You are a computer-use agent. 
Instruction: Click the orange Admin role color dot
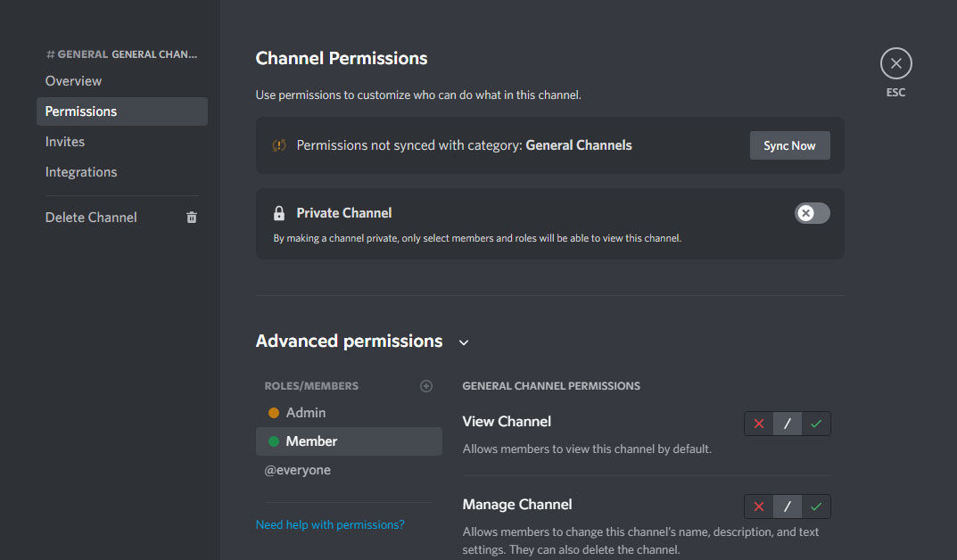(274, 412)
